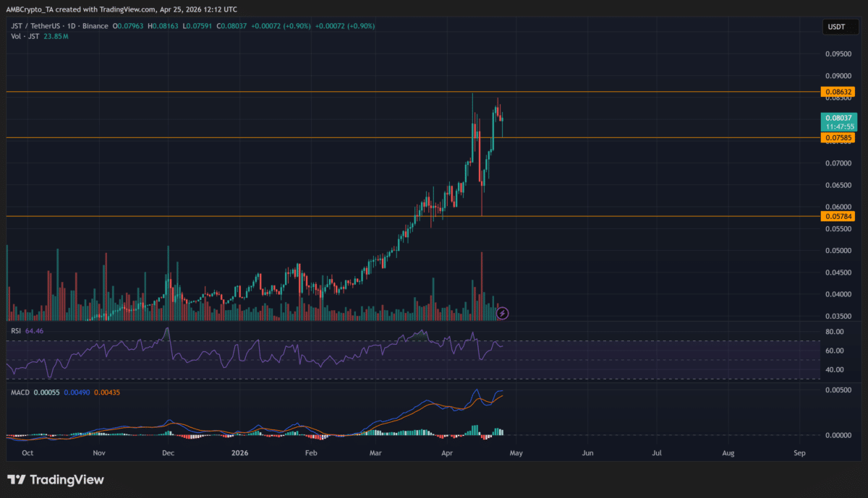Click the MACD signal value 0.00435
This screenshot has width=868, height=498.
coord(107,392)
